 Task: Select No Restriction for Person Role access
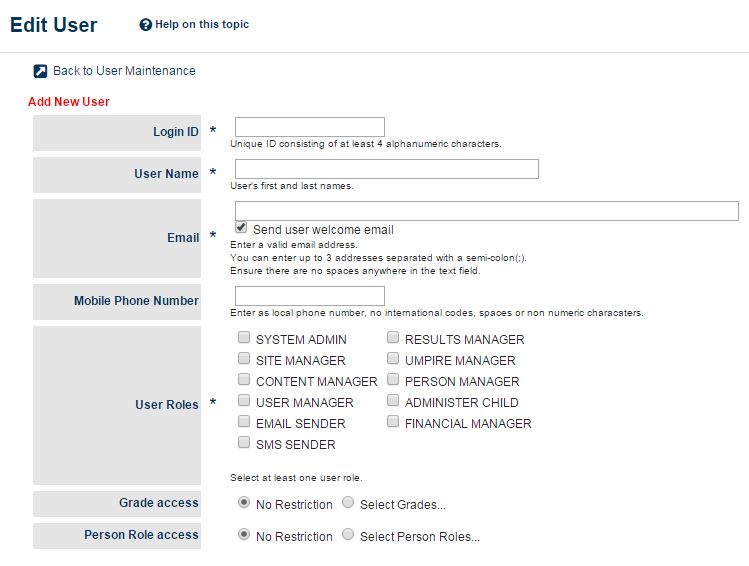click(x=244, y=534)
